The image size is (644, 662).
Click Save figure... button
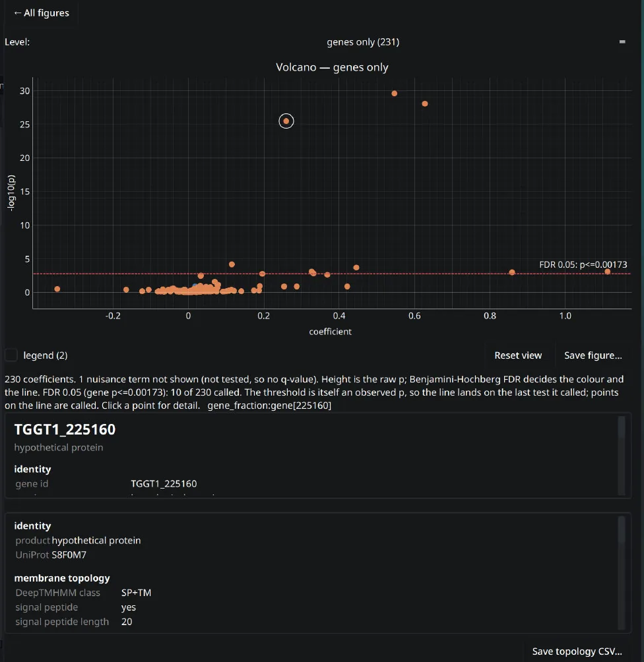(593, 355)
